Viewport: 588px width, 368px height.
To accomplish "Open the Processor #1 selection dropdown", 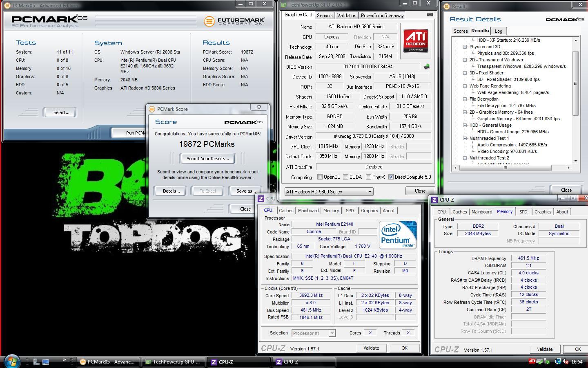I will click(x=314, y=333).
